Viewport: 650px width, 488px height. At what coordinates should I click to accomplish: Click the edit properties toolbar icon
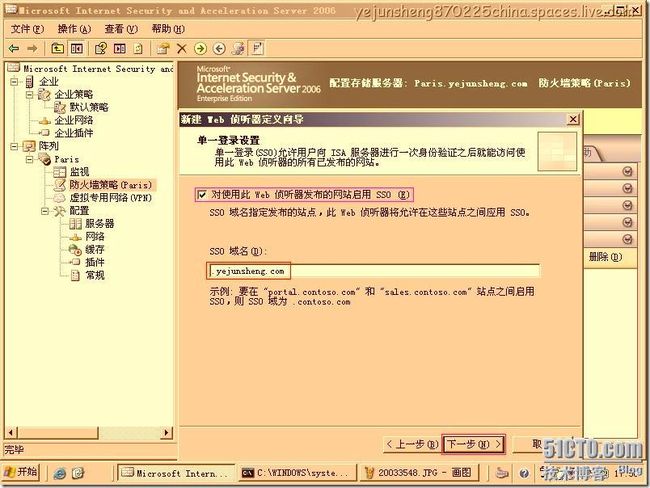pos(163,48)
